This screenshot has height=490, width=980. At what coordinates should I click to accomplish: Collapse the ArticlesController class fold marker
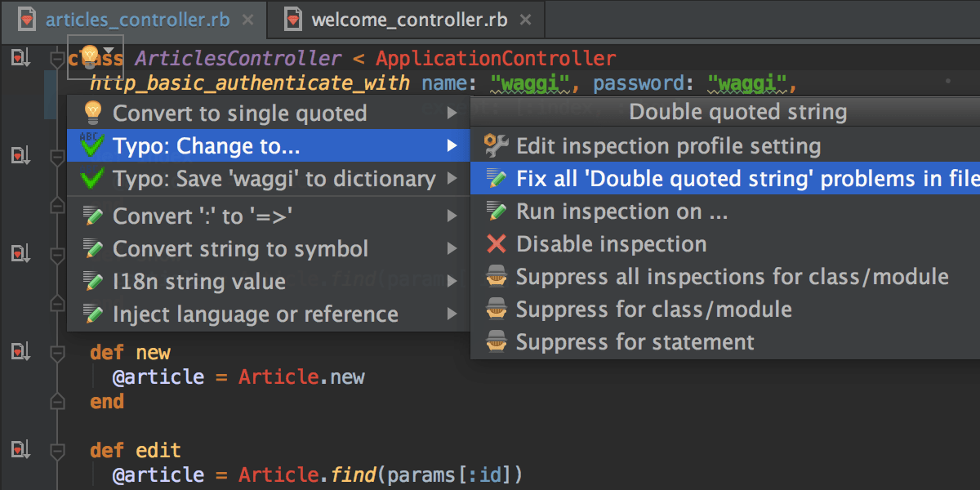[x=56, y=59]
